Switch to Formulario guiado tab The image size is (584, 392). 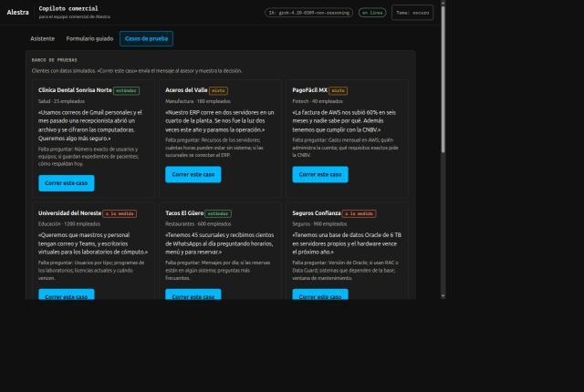[x=89, y=38]
